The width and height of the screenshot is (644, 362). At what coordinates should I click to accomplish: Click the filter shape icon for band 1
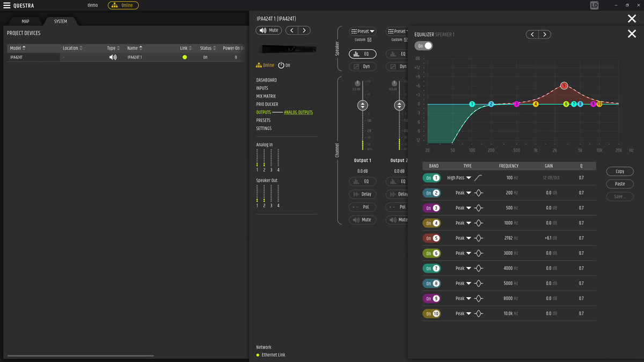click(x=478, y=178)
